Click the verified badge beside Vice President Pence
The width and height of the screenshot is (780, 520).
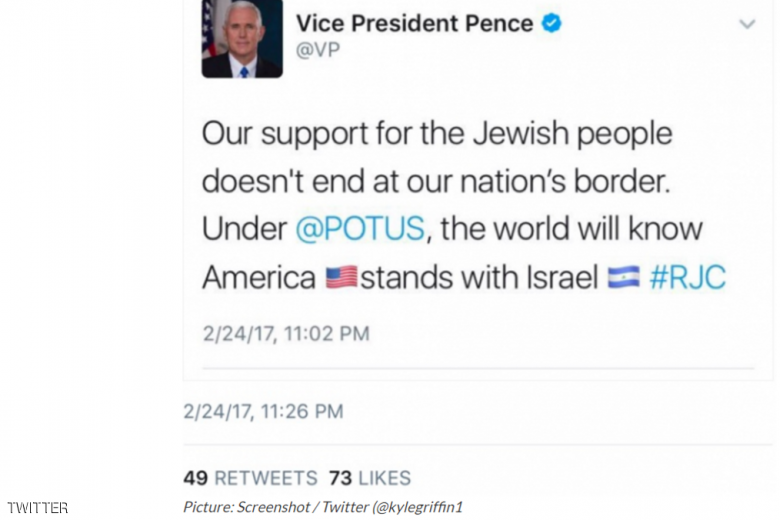[552, 23]
